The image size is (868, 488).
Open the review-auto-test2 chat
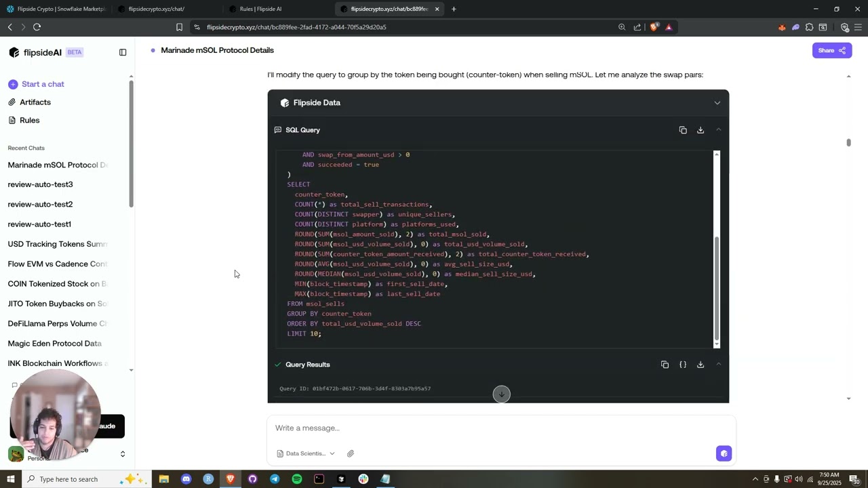(41, 205)
